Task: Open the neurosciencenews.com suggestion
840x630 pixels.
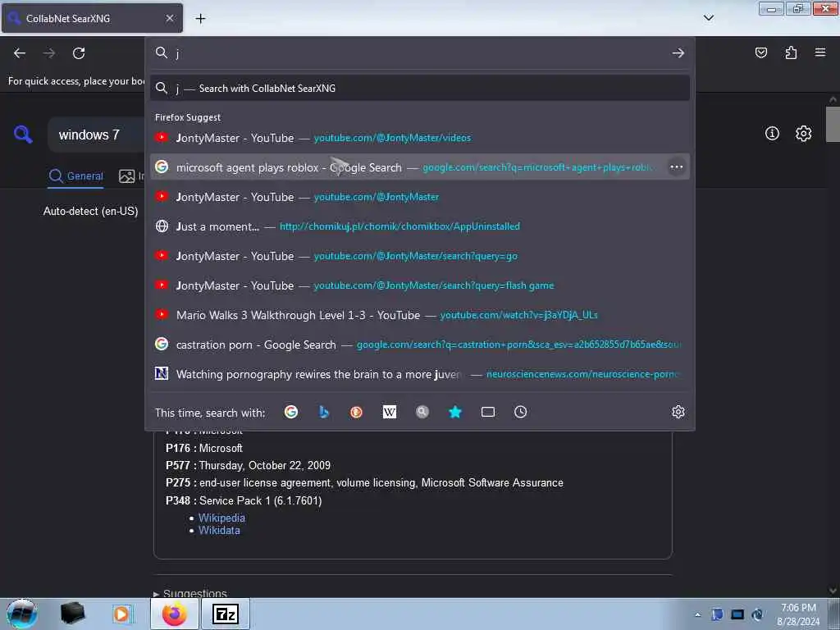Action: tap(419, 374)
